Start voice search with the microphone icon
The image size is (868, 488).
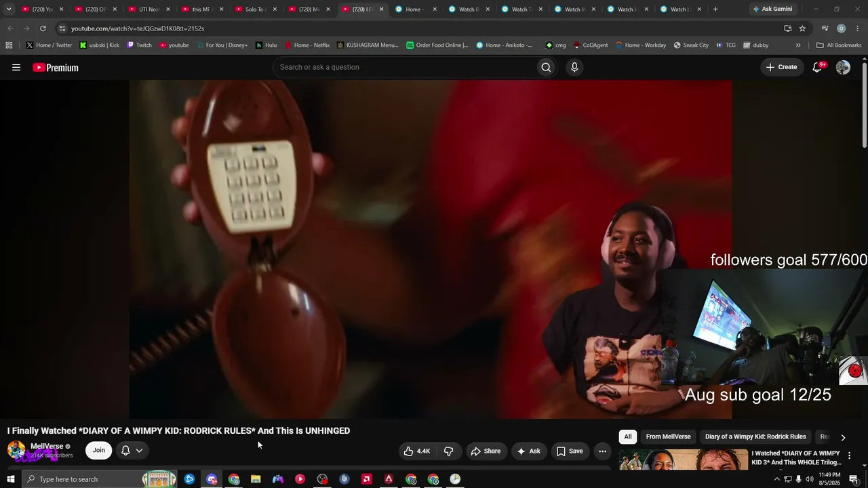click(574, 67)
